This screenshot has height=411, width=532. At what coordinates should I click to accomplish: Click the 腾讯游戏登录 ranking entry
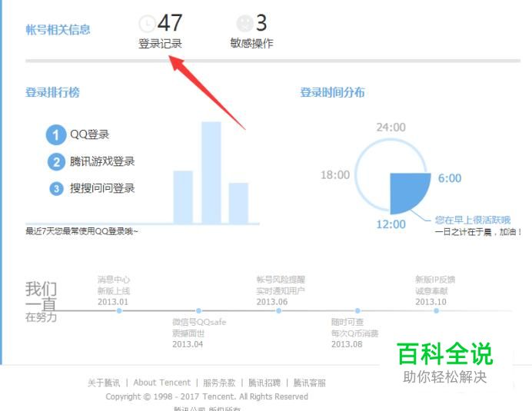tap(102, 161)
